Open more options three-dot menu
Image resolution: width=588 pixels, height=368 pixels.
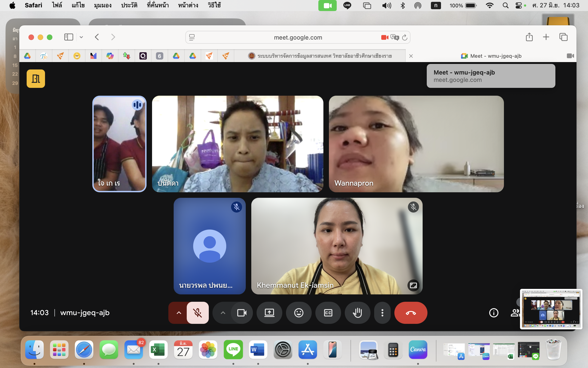tap(382, 313)
